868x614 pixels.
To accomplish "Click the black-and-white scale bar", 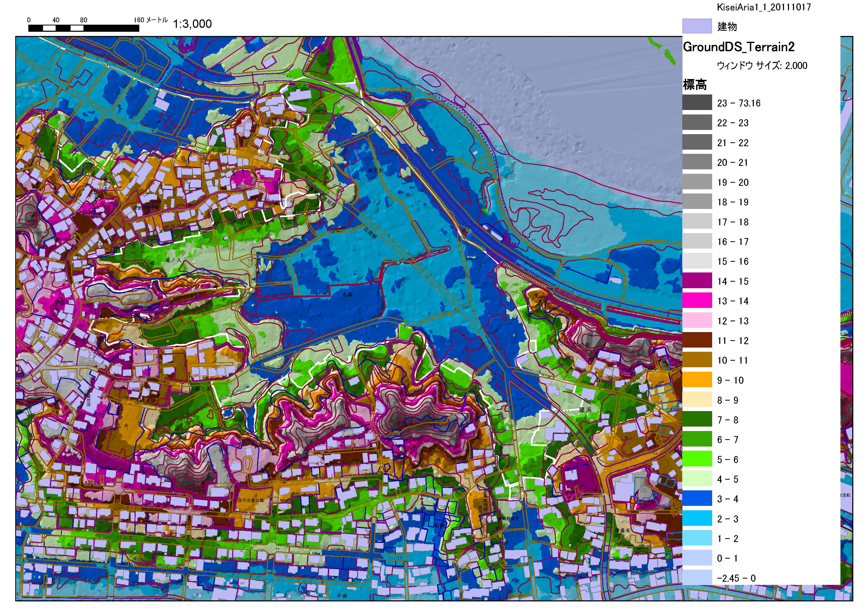I will (x=83, y=28).
